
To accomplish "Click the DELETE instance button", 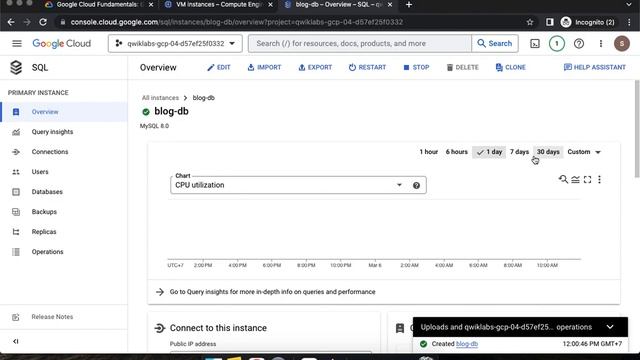I will click(x=462, y=67).
